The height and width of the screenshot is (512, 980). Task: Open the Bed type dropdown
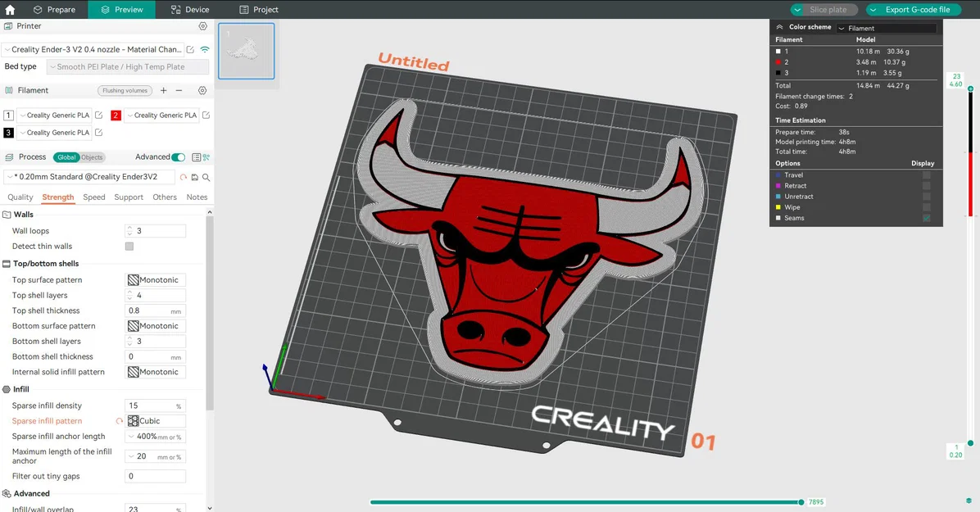click(128, 67)
